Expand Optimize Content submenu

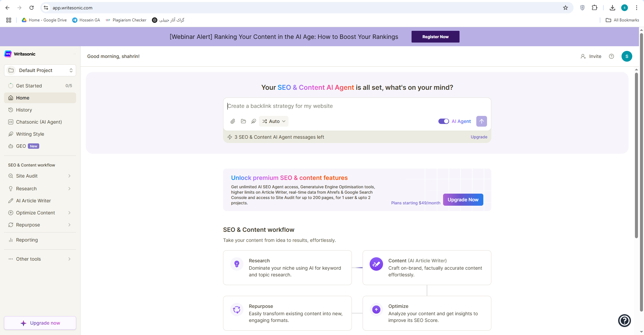pos(69,213)
